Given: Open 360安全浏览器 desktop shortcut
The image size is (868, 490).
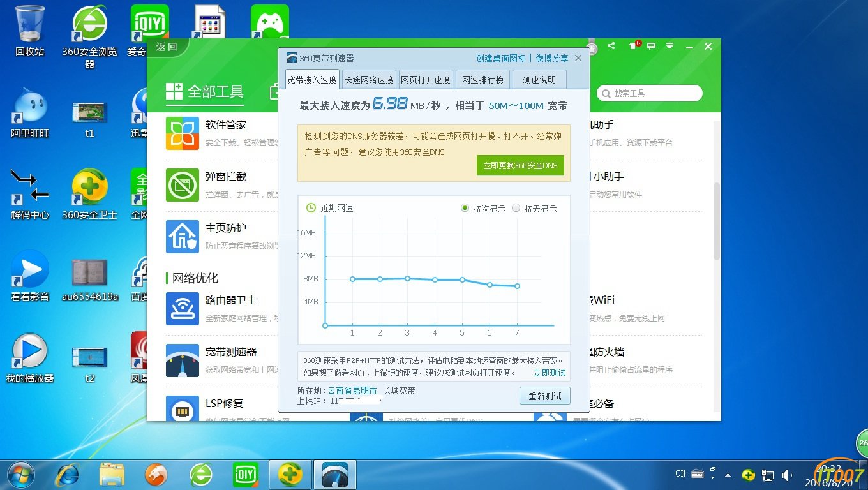Looking at the screenshot, I should (x=89, y=36).
